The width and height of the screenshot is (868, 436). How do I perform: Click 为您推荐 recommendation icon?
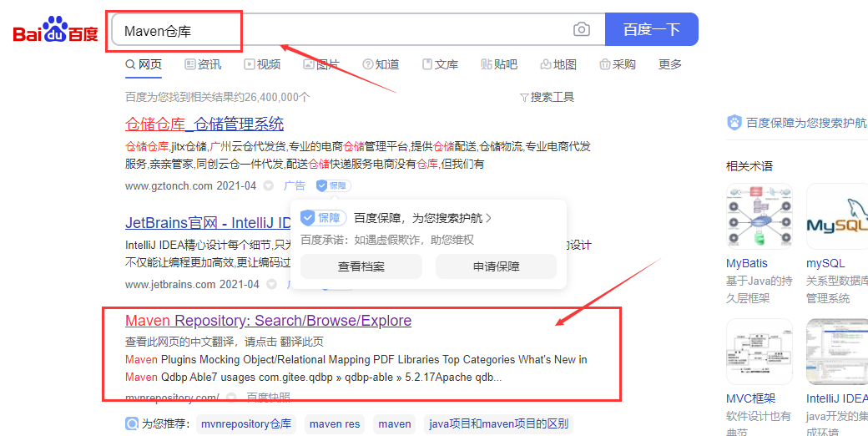click(x=132, y=424)
